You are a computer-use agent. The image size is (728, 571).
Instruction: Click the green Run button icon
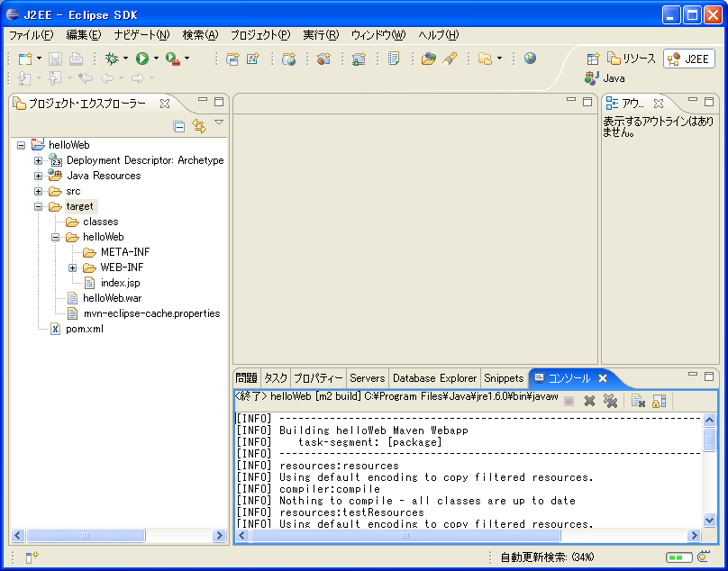[142, 59]
